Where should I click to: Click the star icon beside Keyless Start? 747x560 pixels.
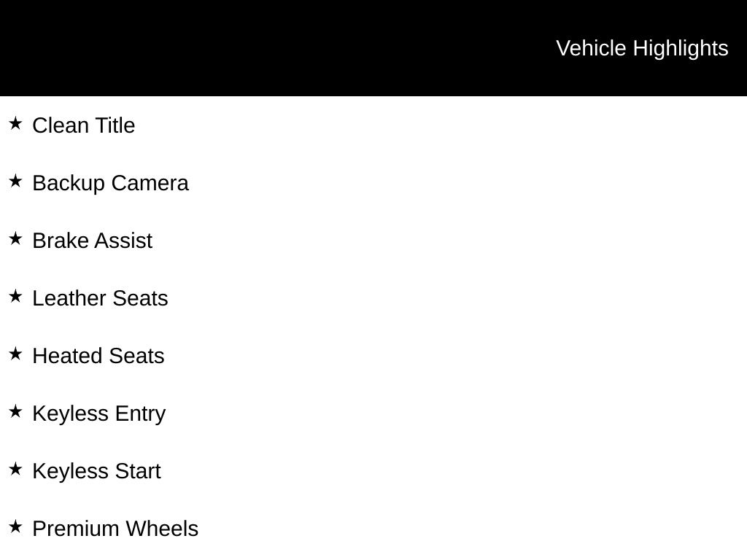[x=15, y=470]
